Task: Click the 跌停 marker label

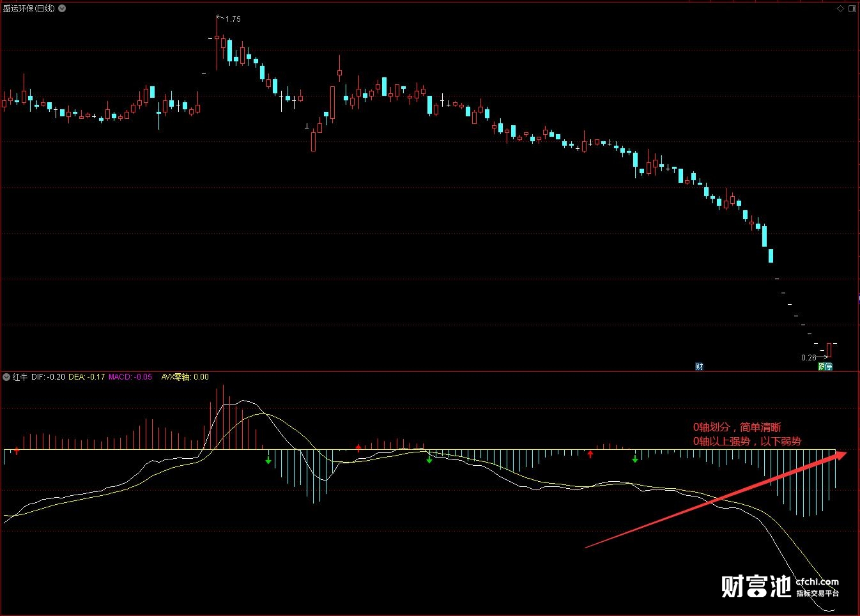Action: click(825, 366)
